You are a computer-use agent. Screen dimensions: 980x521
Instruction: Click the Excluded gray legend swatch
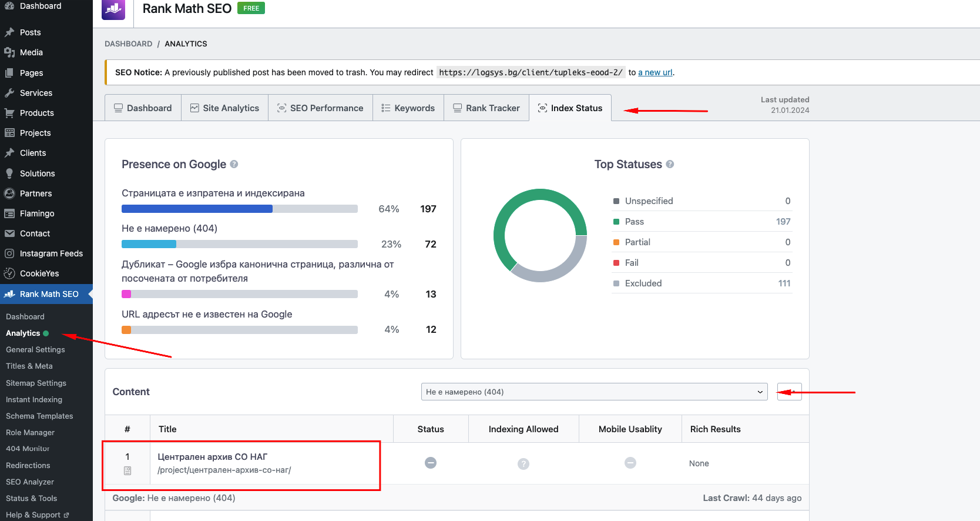coord(616,283)
